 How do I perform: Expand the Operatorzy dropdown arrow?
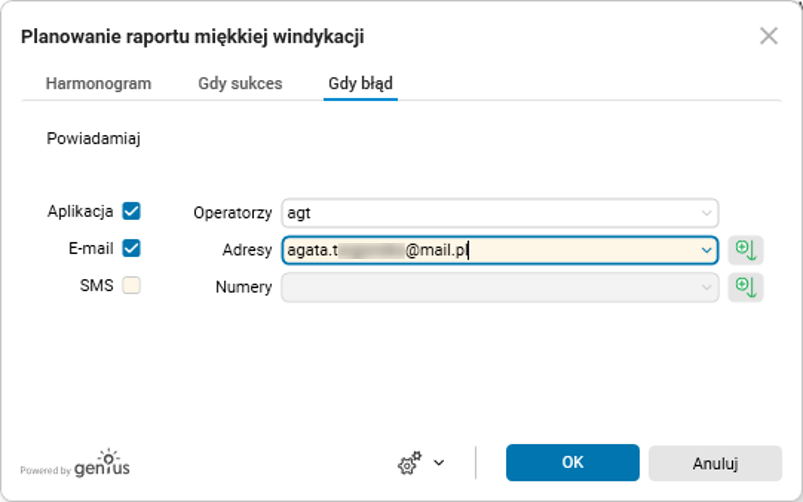[x=706, y=213]
